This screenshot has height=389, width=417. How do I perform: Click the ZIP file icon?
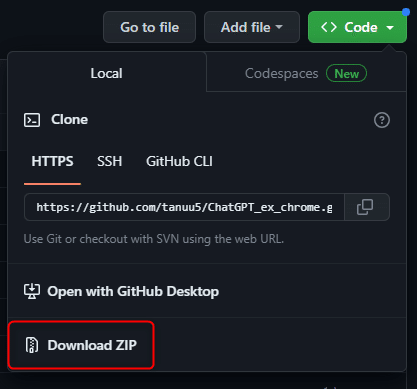tap(32, 345)
